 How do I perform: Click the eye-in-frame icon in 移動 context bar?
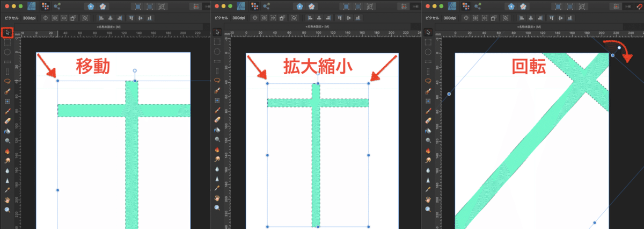(55, 18)
